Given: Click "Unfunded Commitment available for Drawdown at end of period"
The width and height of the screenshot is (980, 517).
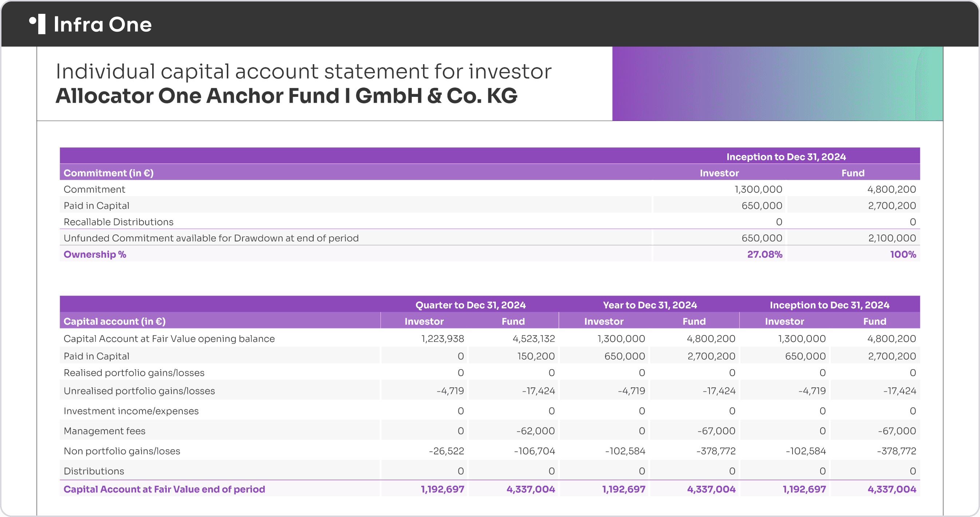Looking at the screenshot, I should click(211, 238).
